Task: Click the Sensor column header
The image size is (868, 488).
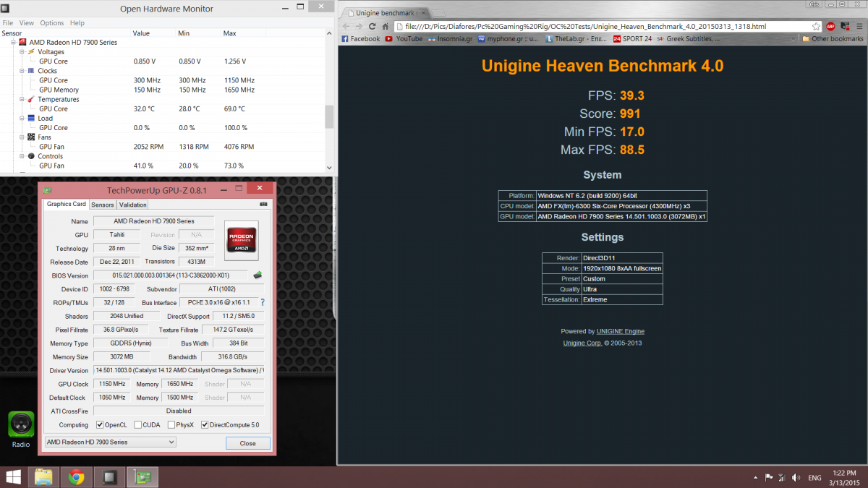Action: 66,33
